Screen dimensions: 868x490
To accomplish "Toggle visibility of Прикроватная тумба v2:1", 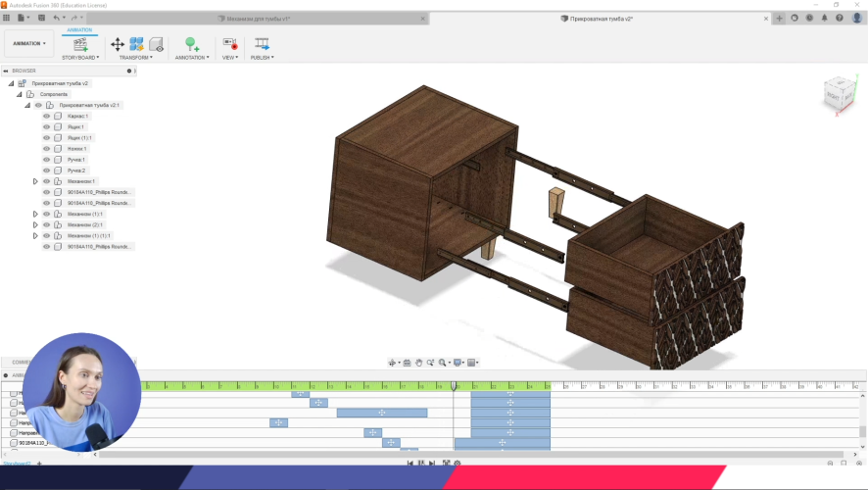I will (x=39, y=105).
